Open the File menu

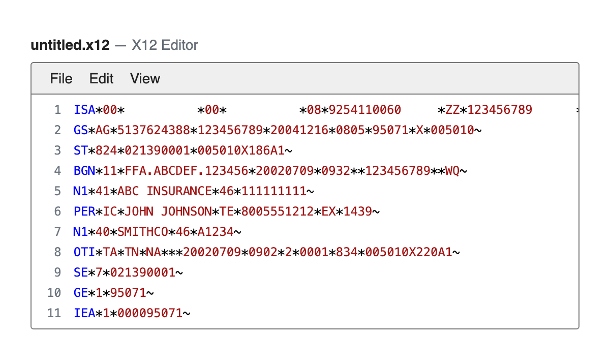click(x=61, y=79)
